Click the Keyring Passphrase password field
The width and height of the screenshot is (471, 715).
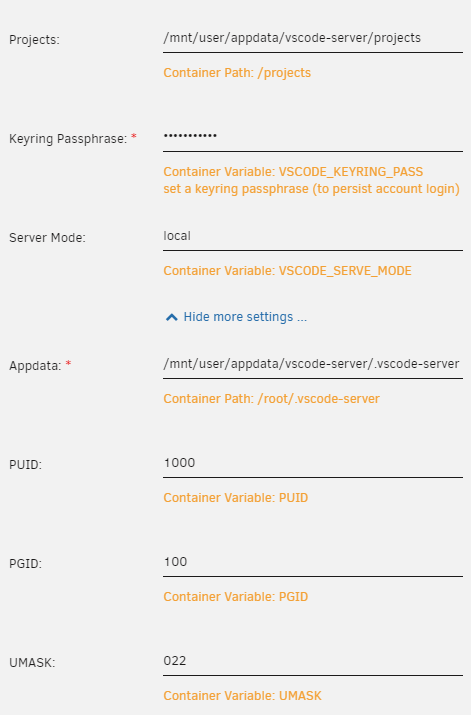click(x=313, y=137)
